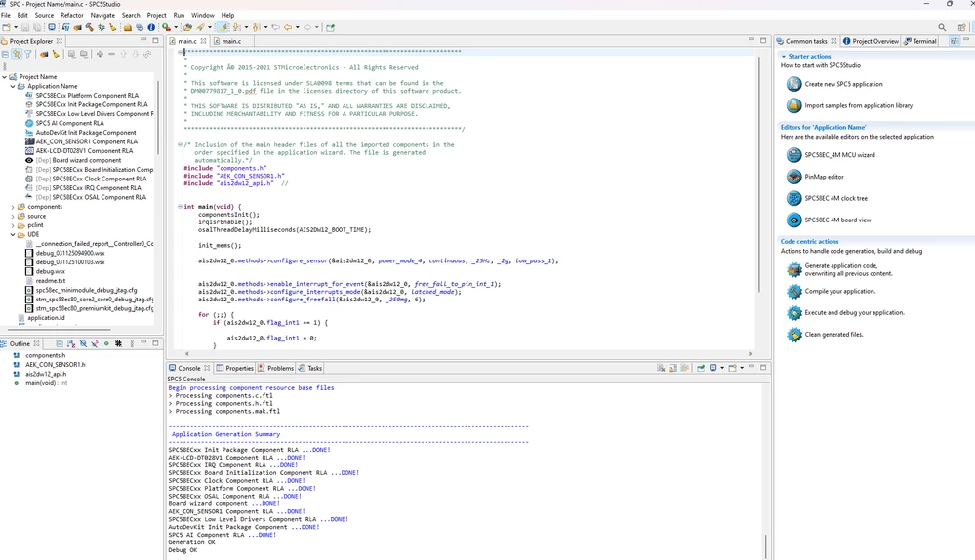Expand the components folder
This screenshot has width=975, height=560.
click(13, 207)
